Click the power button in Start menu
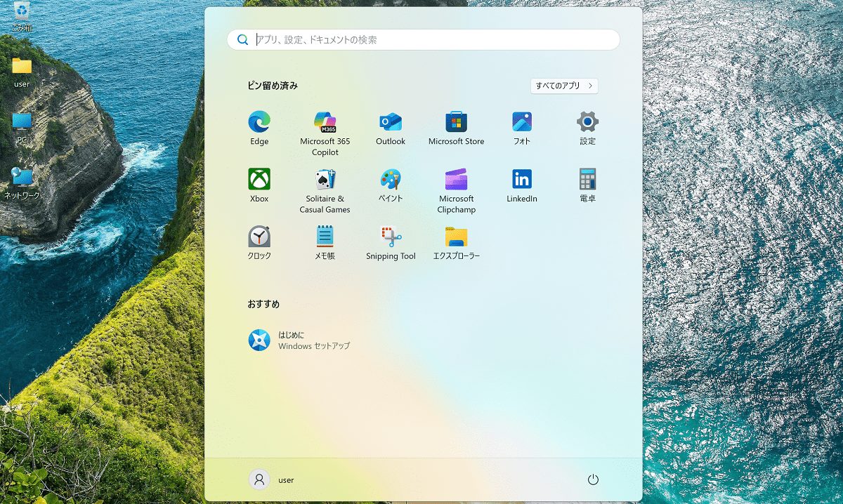The image size is (843, 504). point(593,479)
